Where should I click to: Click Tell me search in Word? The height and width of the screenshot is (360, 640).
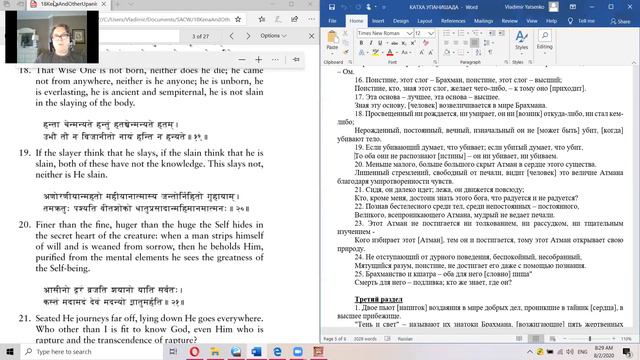582,21
